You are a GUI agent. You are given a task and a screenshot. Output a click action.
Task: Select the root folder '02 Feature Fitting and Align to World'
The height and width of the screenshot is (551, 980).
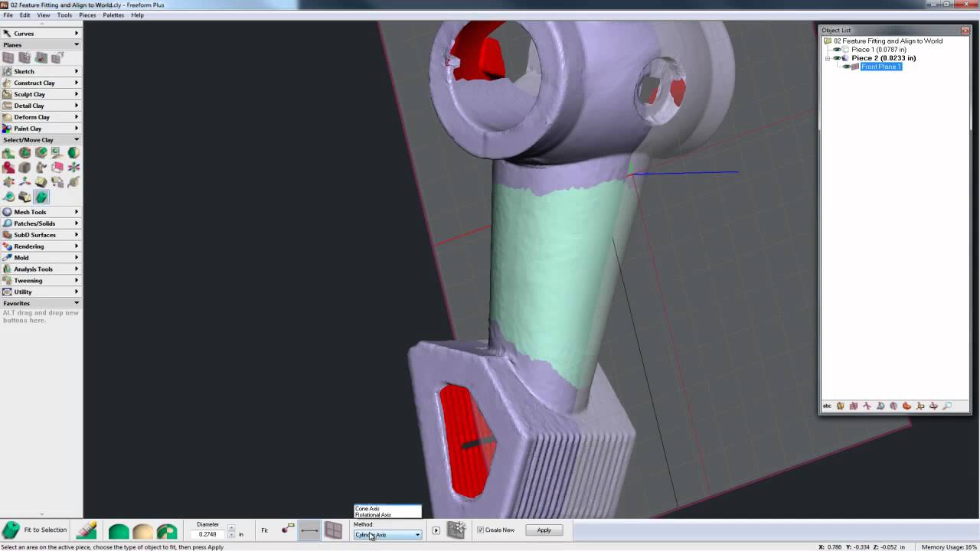pos(888,41)
